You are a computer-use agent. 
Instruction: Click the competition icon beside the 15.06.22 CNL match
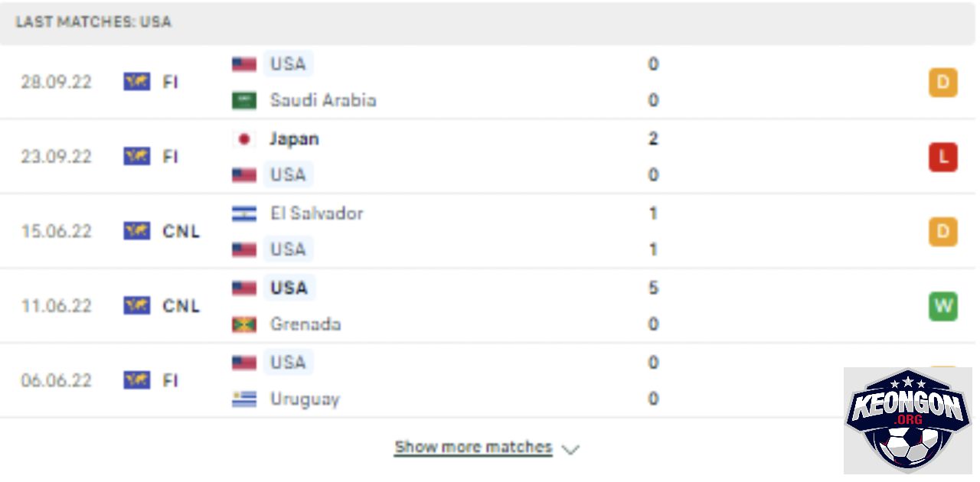coord(137,231)
